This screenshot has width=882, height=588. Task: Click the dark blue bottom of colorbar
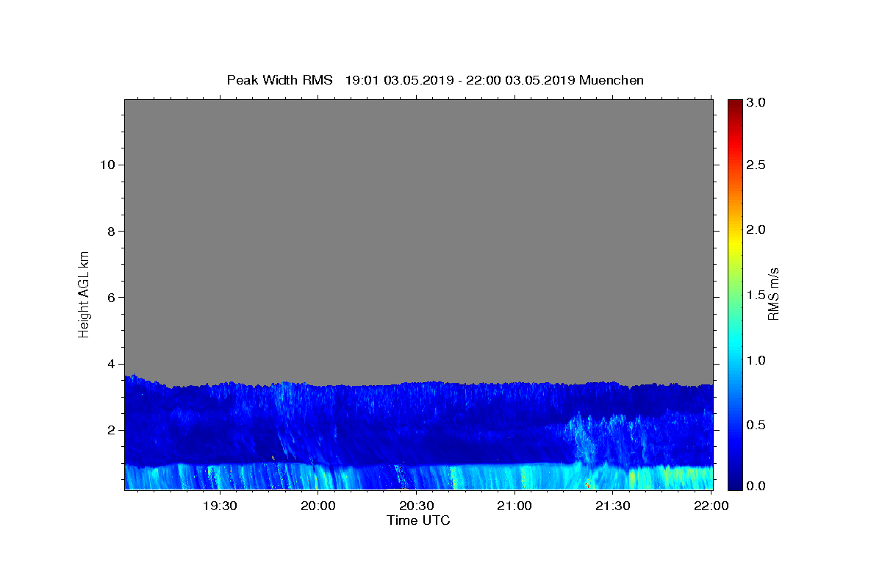click(x=734, y=483)
